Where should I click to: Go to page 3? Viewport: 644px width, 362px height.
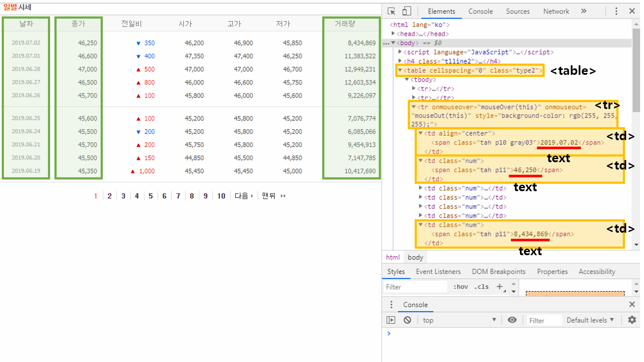[124, 196]
